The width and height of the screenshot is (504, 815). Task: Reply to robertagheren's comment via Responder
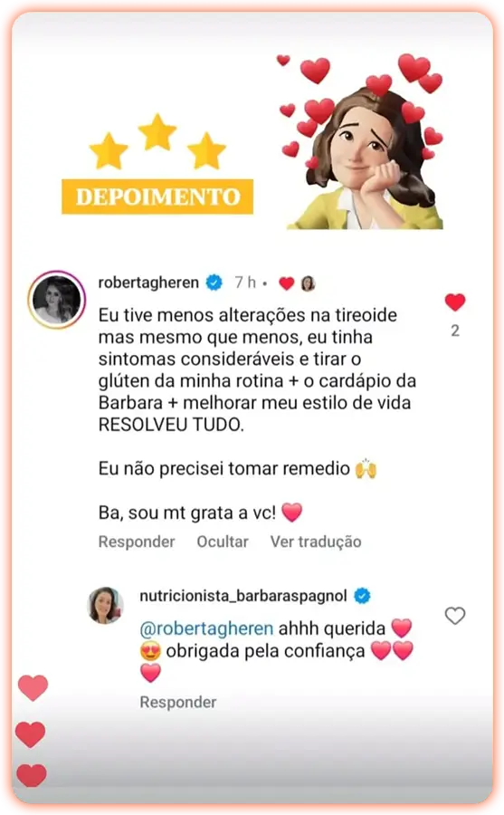point(137,542)
